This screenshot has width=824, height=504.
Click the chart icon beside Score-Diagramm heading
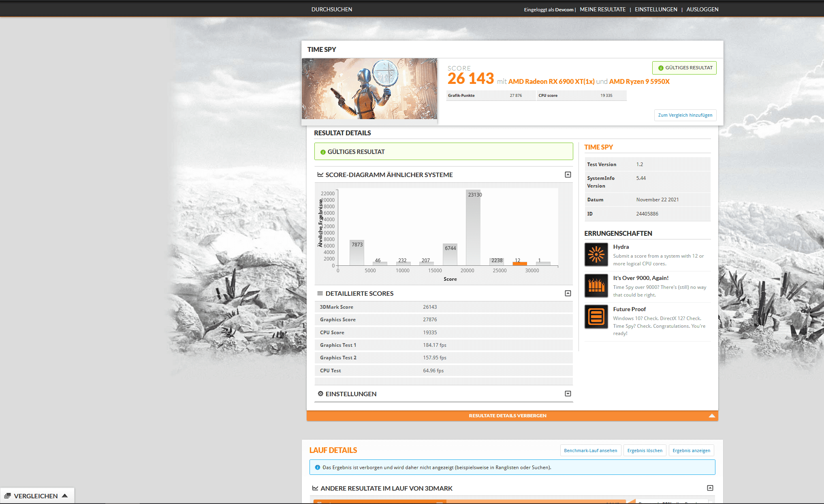[x=320, y=175]
